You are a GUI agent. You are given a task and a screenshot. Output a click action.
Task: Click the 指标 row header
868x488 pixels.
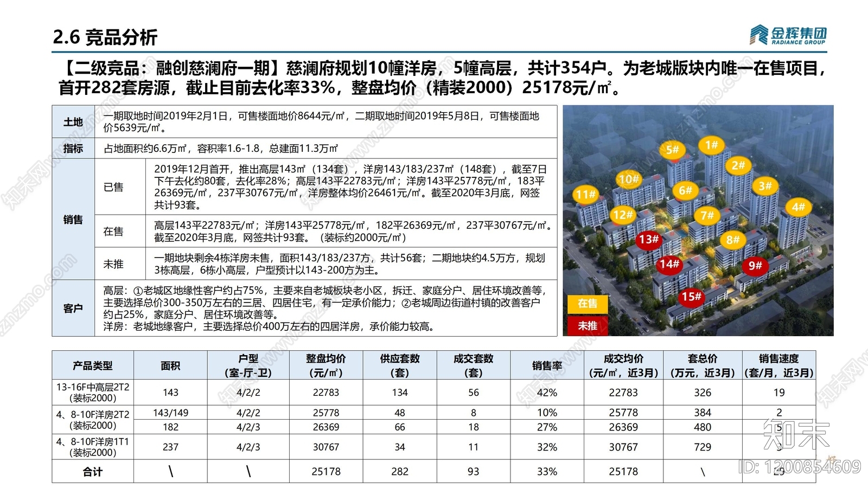click(x=73, y=149)
